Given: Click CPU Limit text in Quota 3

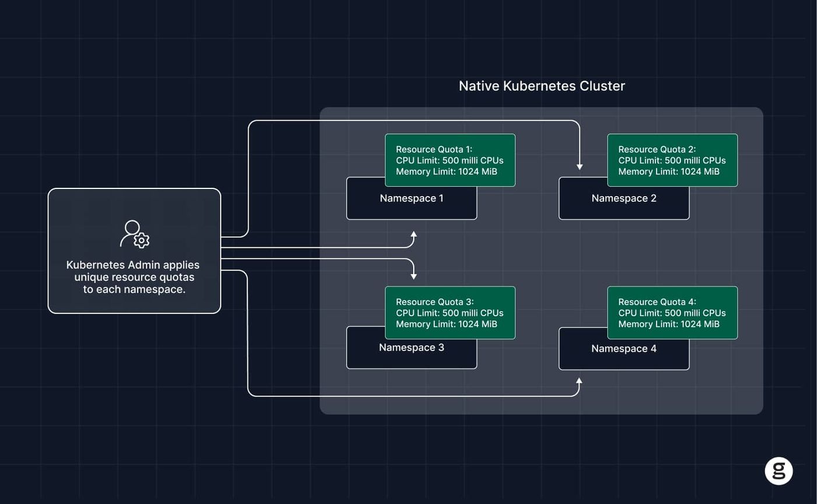Looking at the screenshot, I should pos(449,313).
